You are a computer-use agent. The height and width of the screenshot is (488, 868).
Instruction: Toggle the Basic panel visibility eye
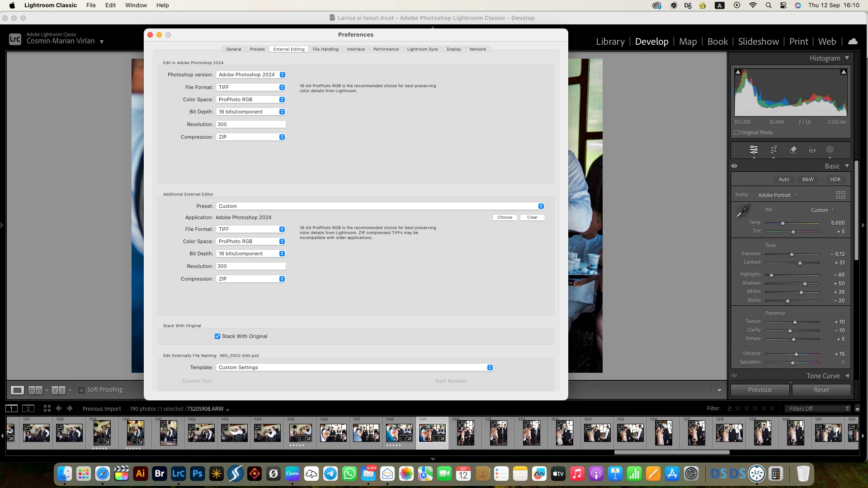click(734, 166)
